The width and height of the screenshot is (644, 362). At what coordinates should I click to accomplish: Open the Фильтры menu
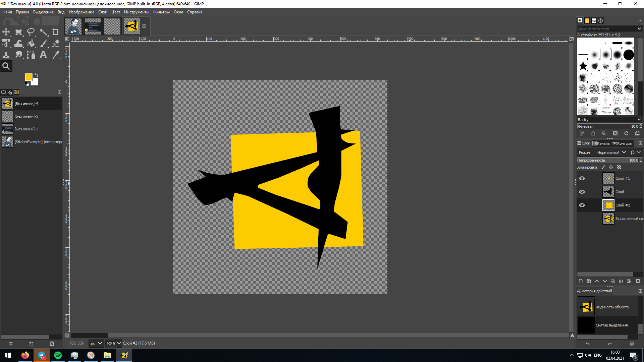tap(161, 12)
